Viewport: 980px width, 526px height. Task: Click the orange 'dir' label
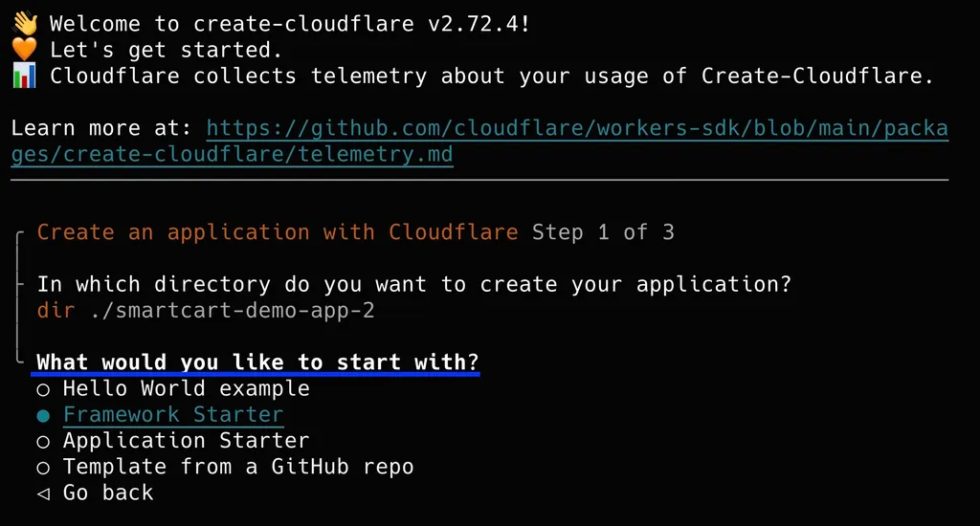[56, 311]
